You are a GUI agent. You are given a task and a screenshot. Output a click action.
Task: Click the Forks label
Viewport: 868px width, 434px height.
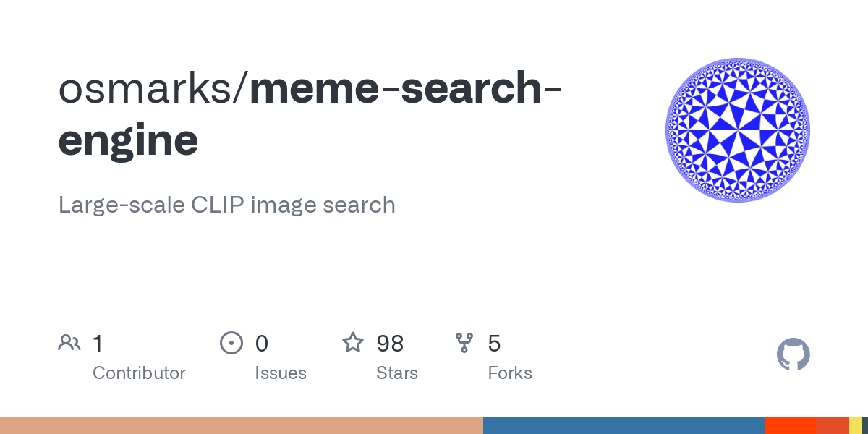[x=510, y=373]
